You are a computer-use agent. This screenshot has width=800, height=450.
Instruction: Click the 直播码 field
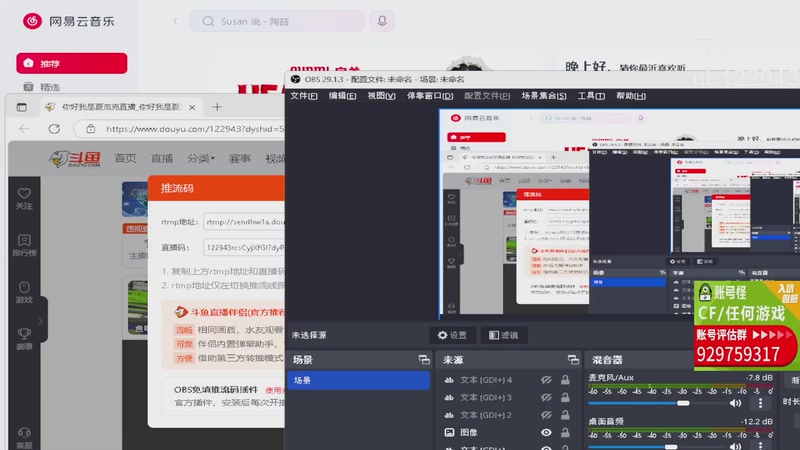(x=244, y=247)
